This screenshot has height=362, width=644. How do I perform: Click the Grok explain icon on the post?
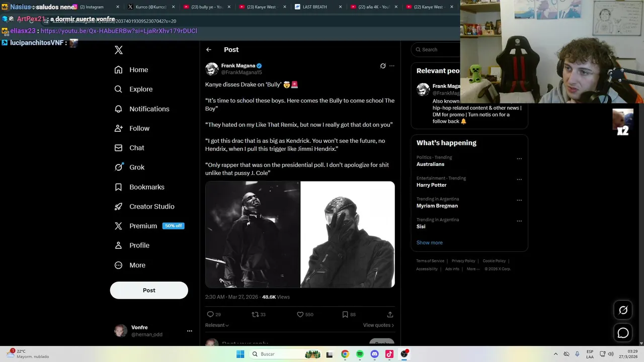click(383, 66)
